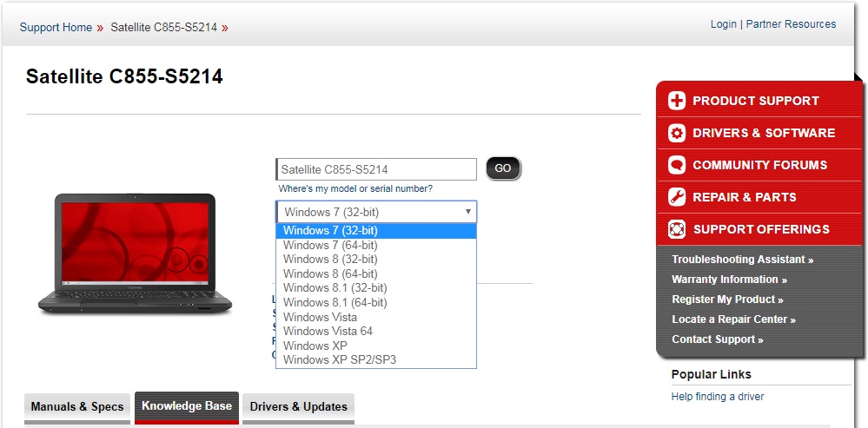
Task: Click the Drivers & Software gear icon
Action: click(x=677, y=133)
